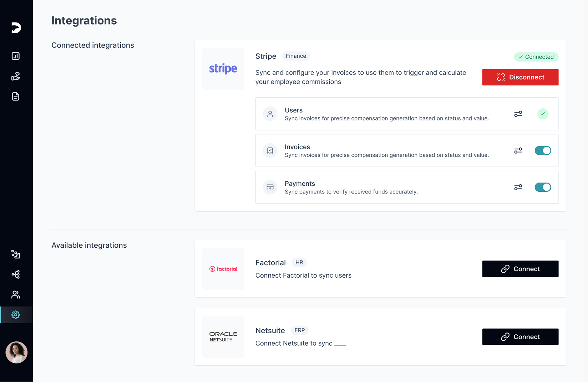Open Invoices sync configuration filters

pos(518,150)
